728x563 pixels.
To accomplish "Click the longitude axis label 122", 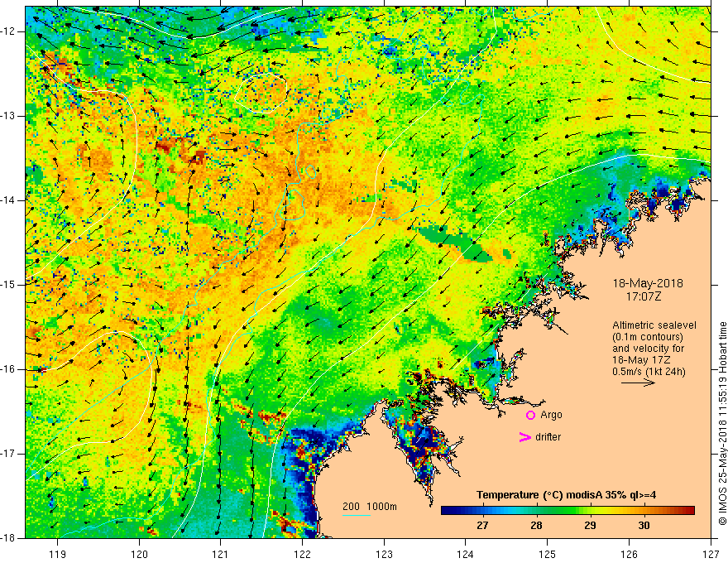I will pyautogui.click(x=302, y=554).
